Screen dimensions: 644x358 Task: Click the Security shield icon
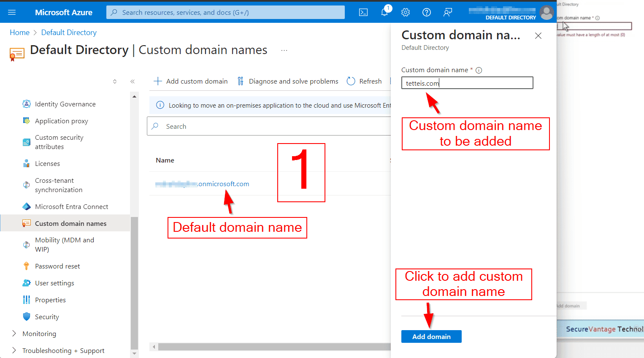pyautogui.click(x=27, y=317)
